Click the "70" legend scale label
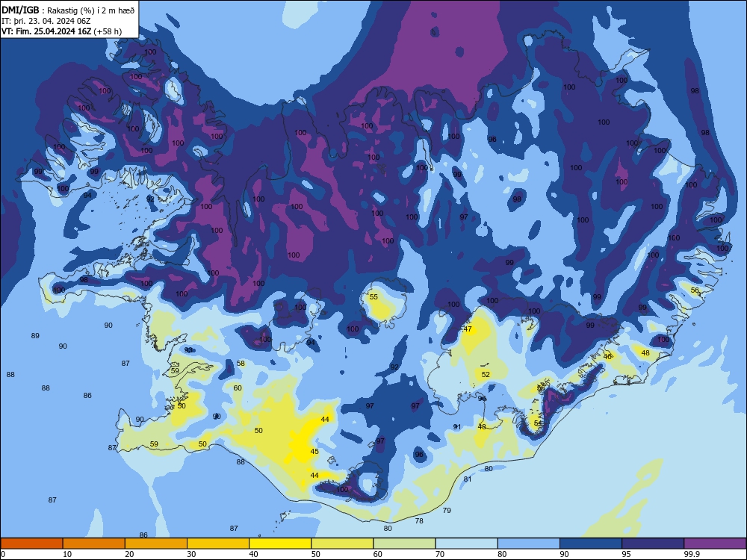747x560 pixels. [440, 554]
